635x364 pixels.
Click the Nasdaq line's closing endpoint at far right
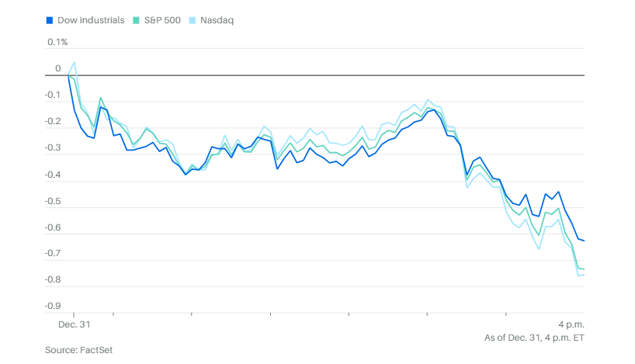click(584, 275)
